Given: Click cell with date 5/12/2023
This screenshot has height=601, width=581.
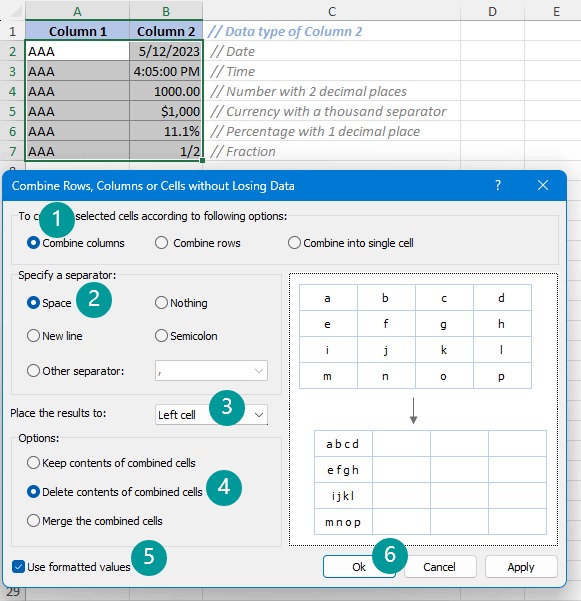Looking at the screenshot, I should click(166, 51).
